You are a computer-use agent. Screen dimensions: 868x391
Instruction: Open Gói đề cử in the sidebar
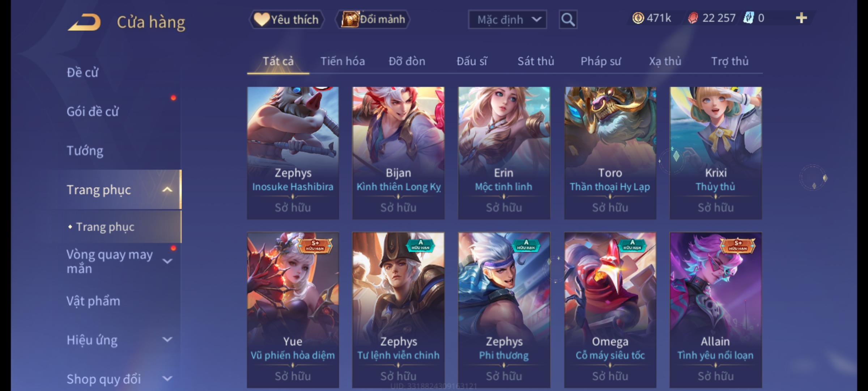pos(93,112)
